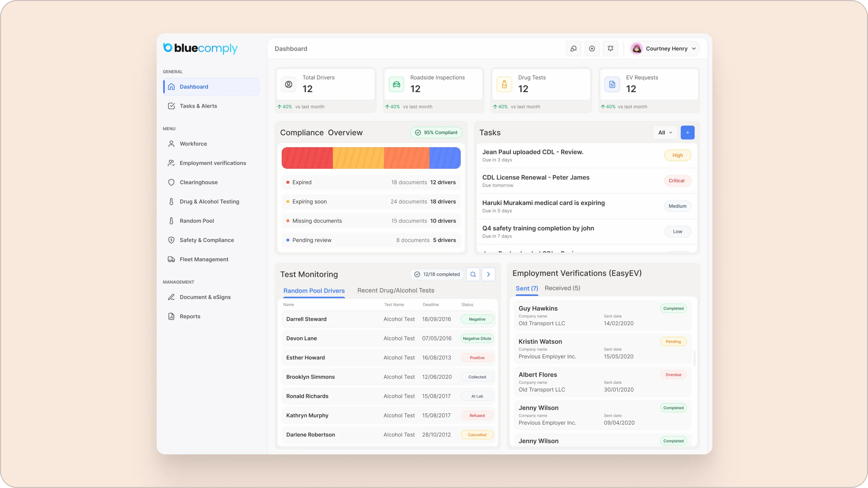Switch to Received (5) tab
The image size is (868, 488).
pos(562,288)
